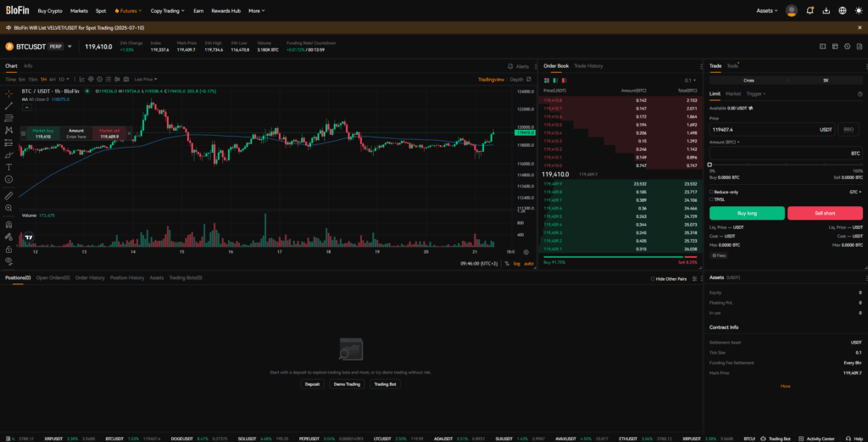Open chart settings gear near time axis
The width and height of the screenshot is (868, 442).
(526, 252)
